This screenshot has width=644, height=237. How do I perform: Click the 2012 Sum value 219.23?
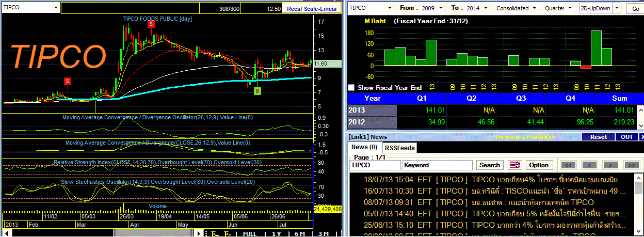(x=623, y=122)
